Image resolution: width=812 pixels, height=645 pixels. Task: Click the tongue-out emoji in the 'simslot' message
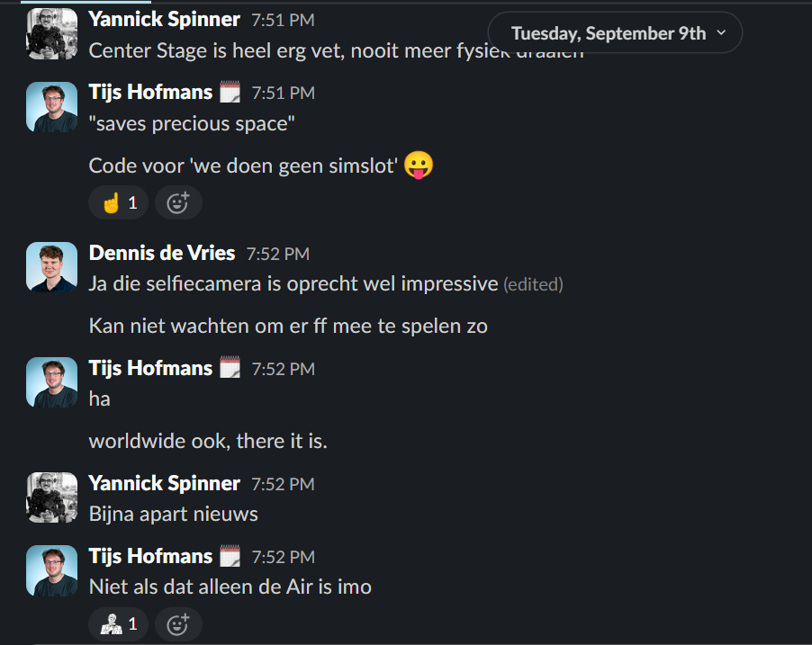pos(419,166)
